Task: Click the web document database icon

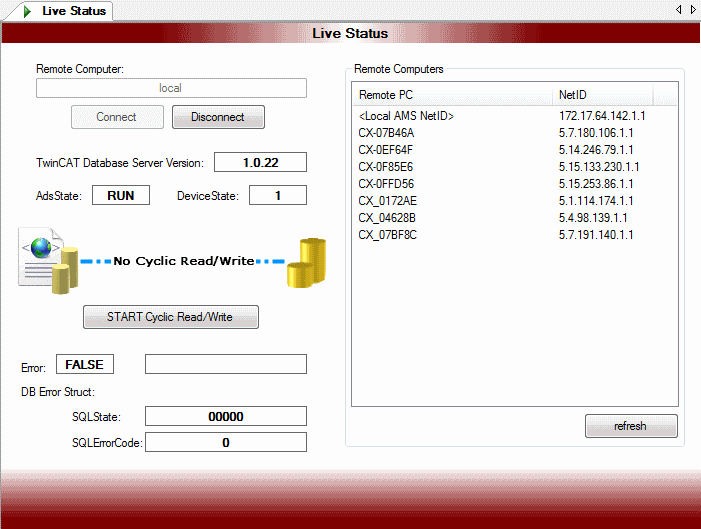Action: pos(48,261)
